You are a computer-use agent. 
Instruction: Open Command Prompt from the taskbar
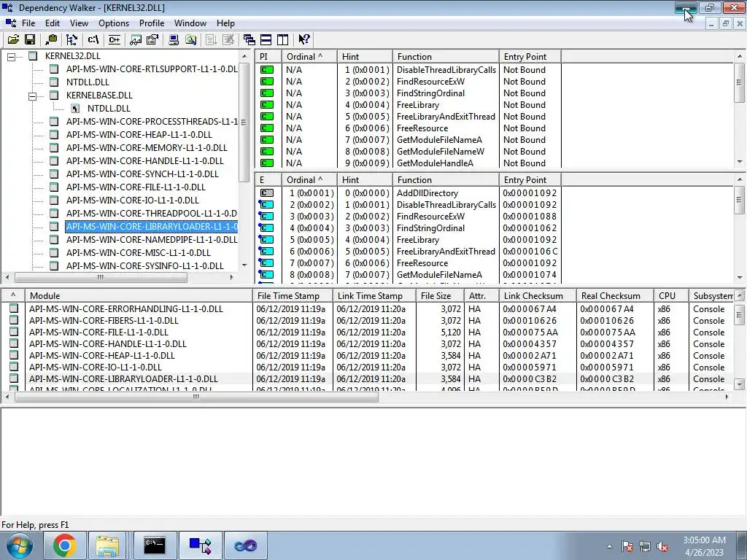[155, 545]
